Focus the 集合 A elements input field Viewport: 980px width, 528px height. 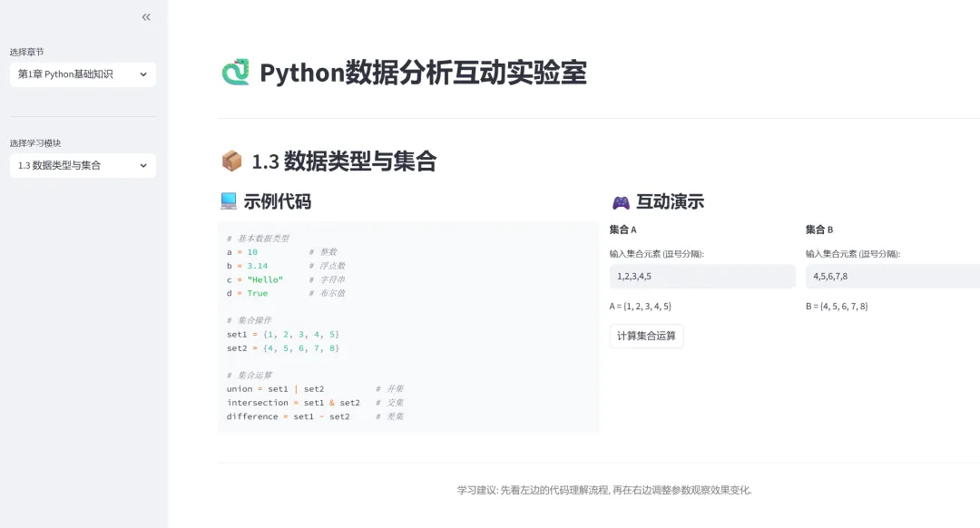coord(702,276)
